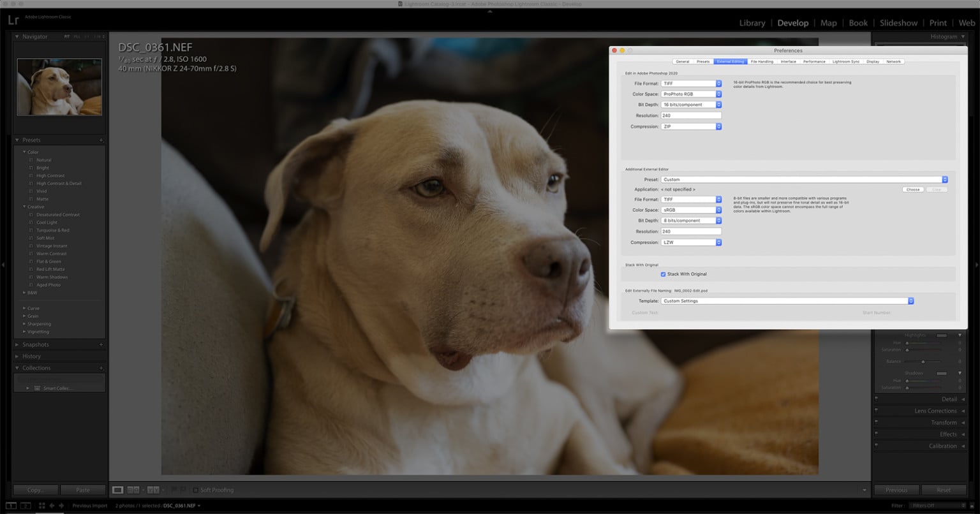Open the ZIP Compression dropdown
This screenshot has height=514, width=980.
coord(691,126)
